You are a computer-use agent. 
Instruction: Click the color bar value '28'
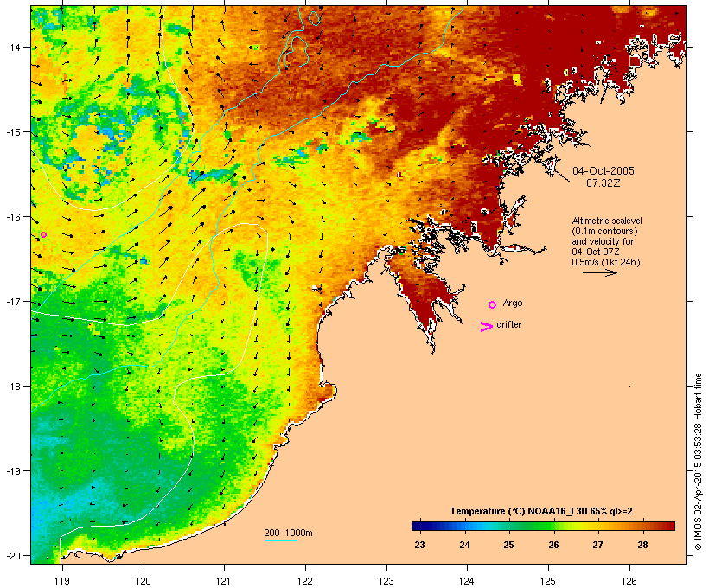[x=642, y=545]
